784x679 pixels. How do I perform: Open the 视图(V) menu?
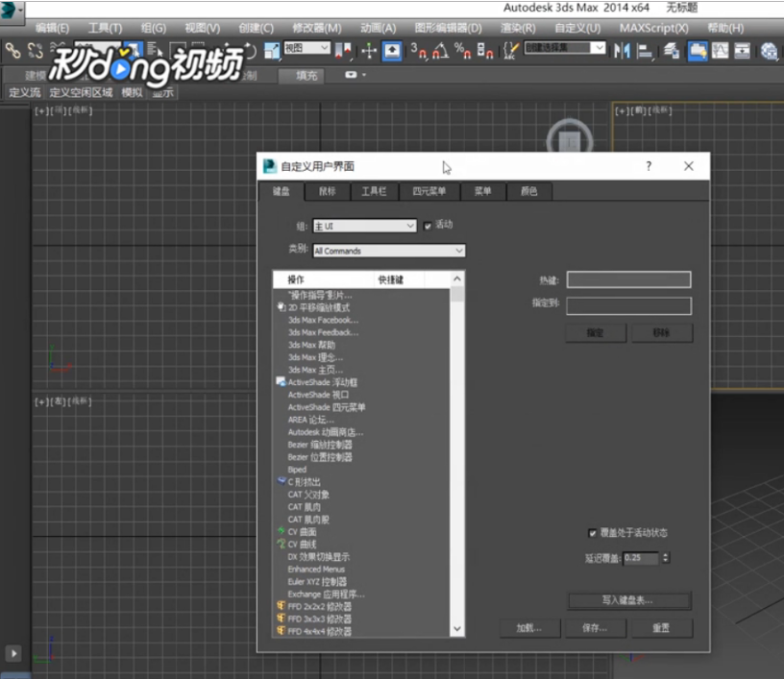click(x=202, y=28)
